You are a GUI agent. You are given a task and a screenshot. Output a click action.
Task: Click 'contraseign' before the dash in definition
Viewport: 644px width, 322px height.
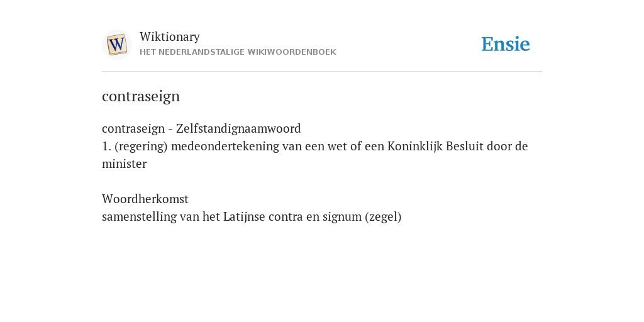pyautogui.click(x=133, y=128)
